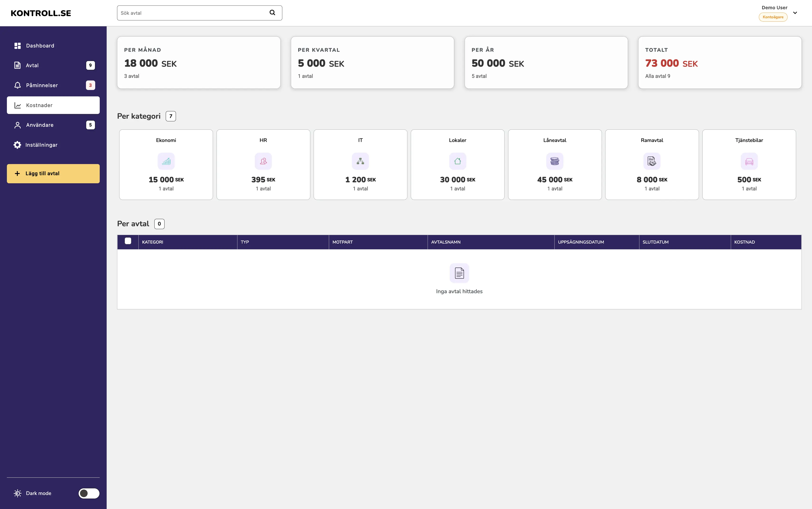Click the search magnifier icon
This screenshot has width=812, height=509.
272,13
